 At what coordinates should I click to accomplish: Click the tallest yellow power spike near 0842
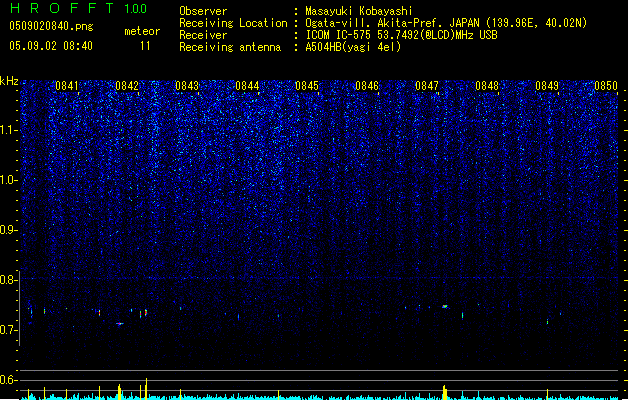[x=146, y=388]
